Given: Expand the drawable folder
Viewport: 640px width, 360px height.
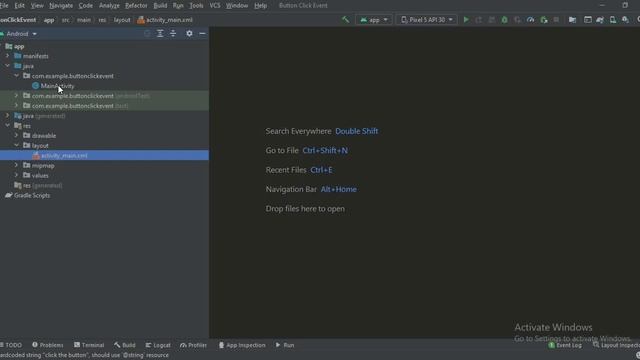Looking at the screenshot, I should point(16,136).
